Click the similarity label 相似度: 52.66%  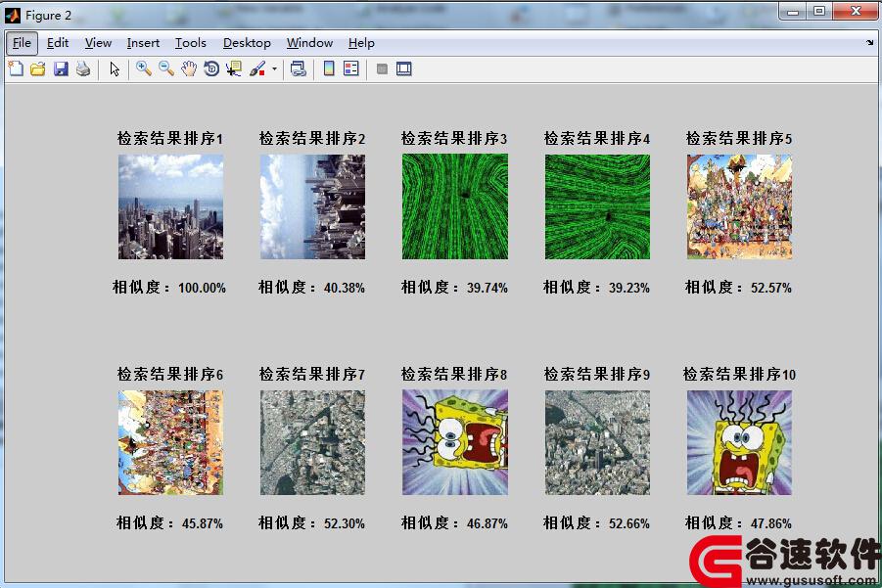pyautogui.click(x=596, y=523)
